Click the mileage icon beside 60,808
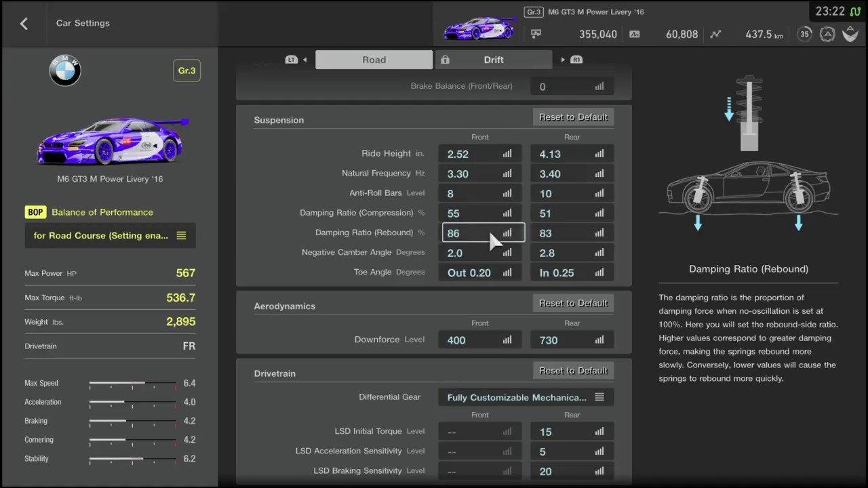Viewport: 868px width, 488px height. pyautogui.click(x=635, y=34)
